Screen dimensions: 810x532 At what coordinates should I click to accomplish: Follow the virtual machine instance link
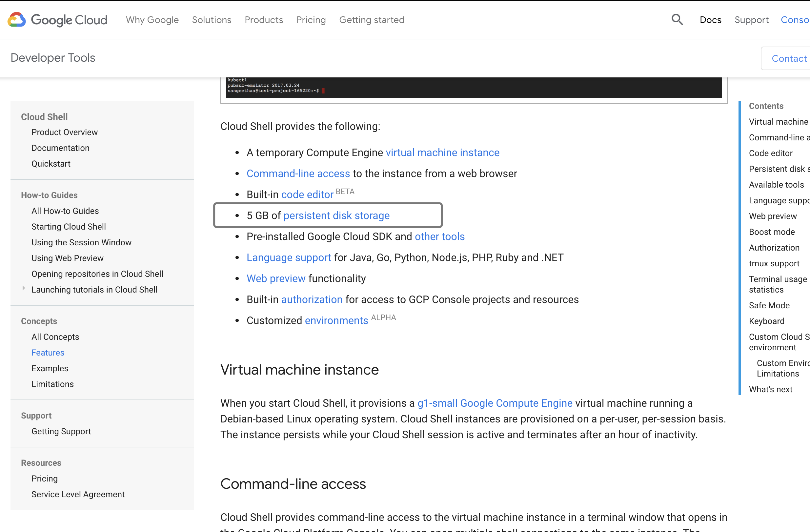(442, 153)
